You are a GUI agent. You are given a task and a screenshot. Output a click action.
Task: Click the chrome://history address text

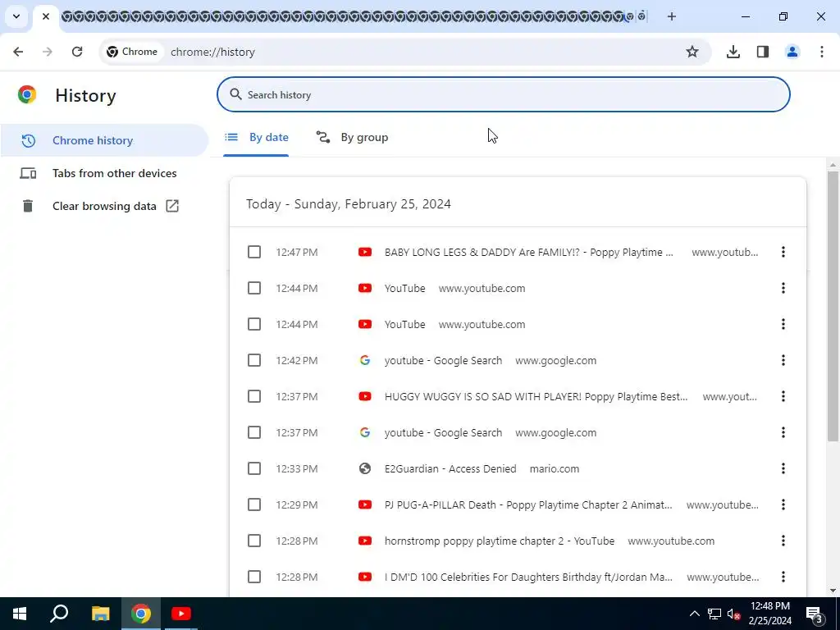212,52
